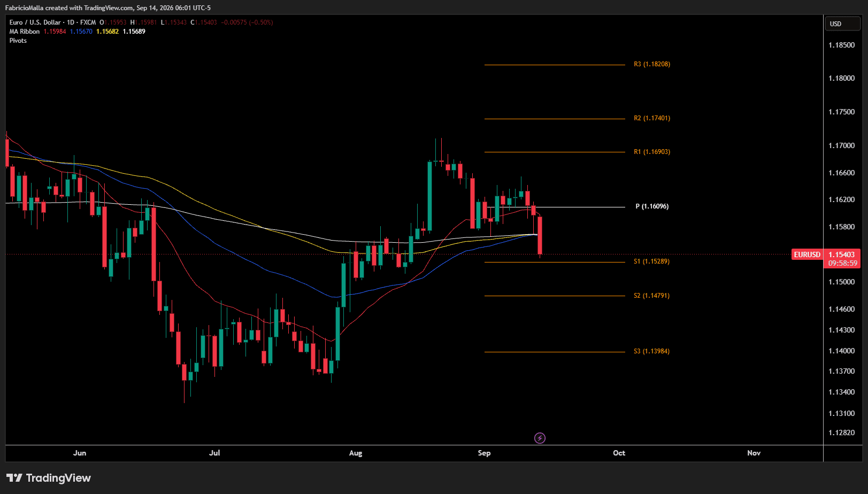
Task: Click the EURUSD price label
Action: [806, 254]
